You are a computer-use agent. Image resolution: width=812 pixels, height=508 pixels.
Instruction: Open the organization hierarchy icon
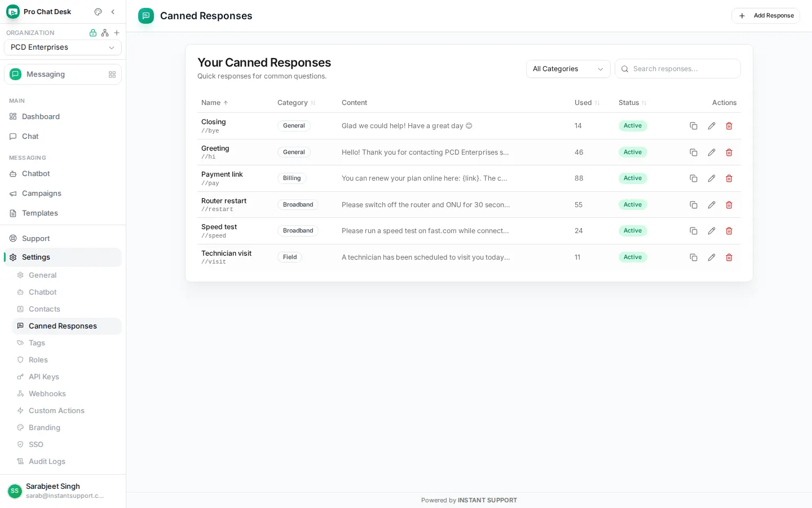coord(105,33)
